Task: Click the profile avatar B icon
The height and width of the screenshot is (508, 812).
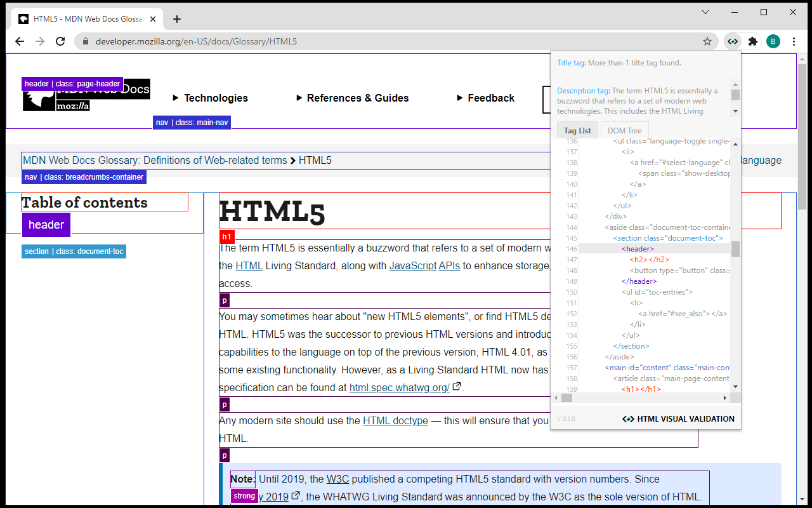Action: pyautogui.click(x=773, y=41)
